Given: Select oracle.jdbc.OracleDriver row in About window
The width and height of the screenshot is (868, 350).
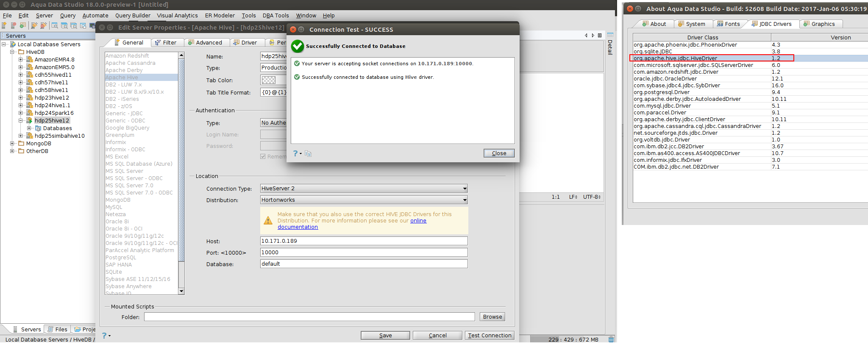Looking at the screenshot, I should 750,79.
